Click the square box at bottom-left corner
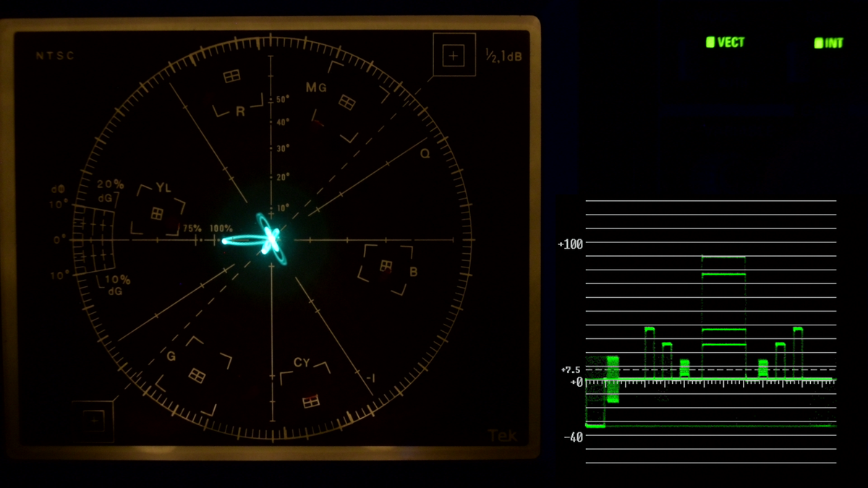 point(93,420)
